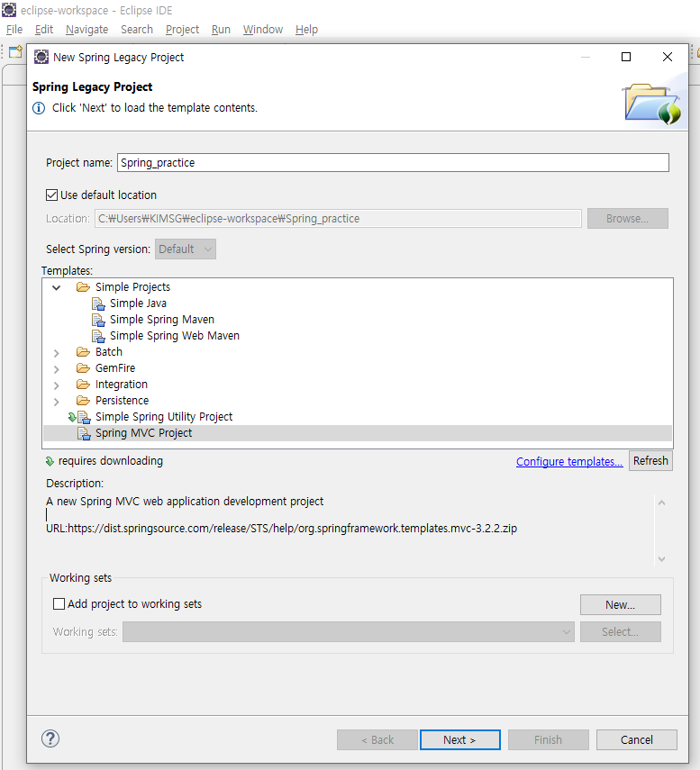Click the Next button
The width and height of the screenshot is (700, 770).
(459, 739)
